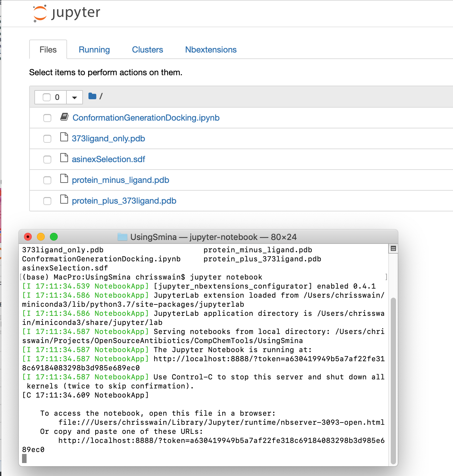Click the nbserver-3093-open.html file URL in Terminal
The height and width of the screenshot is (476, 453).
222,422
